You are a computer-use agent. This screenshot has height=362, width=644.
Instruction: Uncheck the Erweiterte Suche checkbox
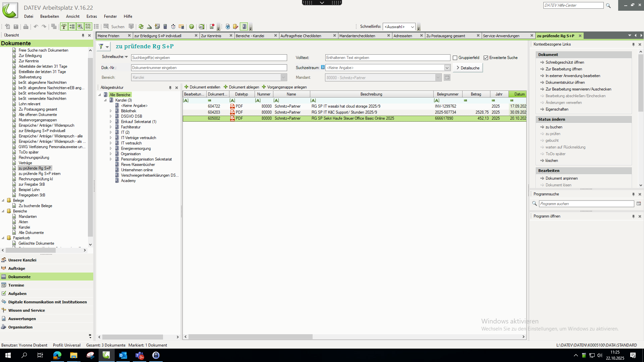tap(486, 58)
